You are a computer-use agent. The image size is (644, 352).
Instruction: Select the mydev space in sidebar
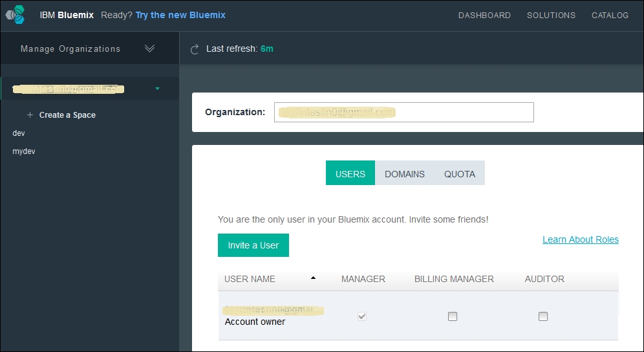click(x=24, y=151)
